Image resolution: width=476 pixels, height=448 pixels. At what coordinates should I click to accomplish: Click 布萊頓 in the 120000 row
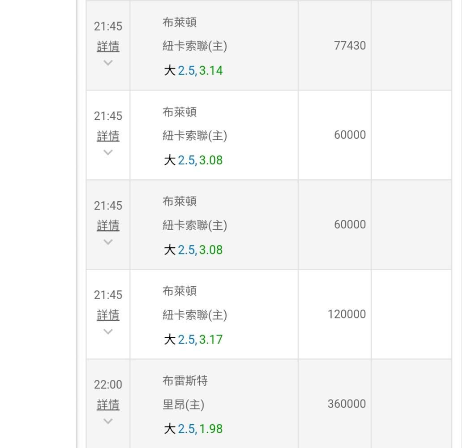180,291
